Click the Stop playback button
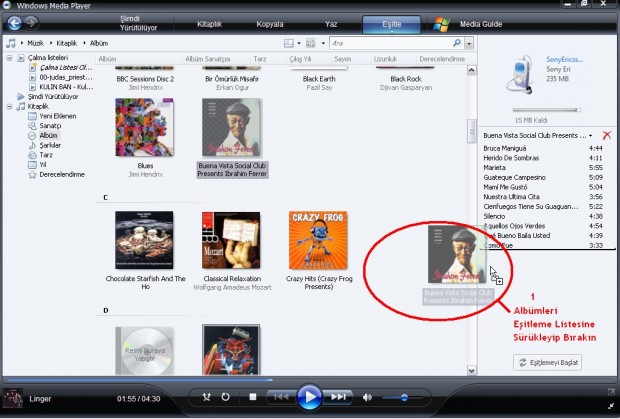The height and width of the screenshot is (419, 620). tap(253, 397)
